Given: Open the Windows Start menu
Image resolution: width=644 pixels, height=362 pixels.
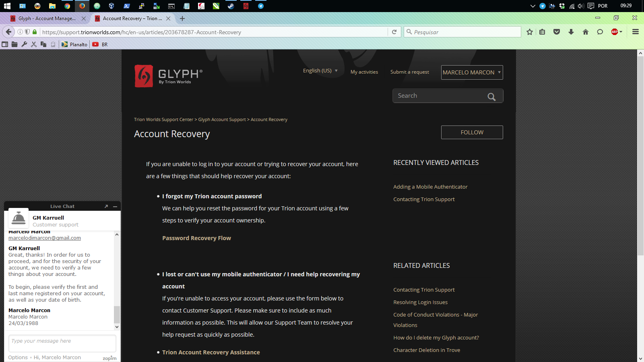Looking at the screenshot, I should click(x=7, y=6).
